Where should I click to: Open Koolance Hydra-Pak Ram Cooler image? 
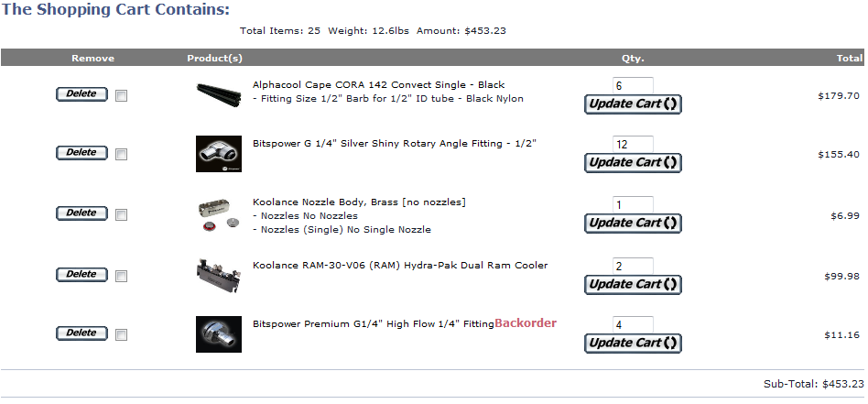click(x=219, y=276)
